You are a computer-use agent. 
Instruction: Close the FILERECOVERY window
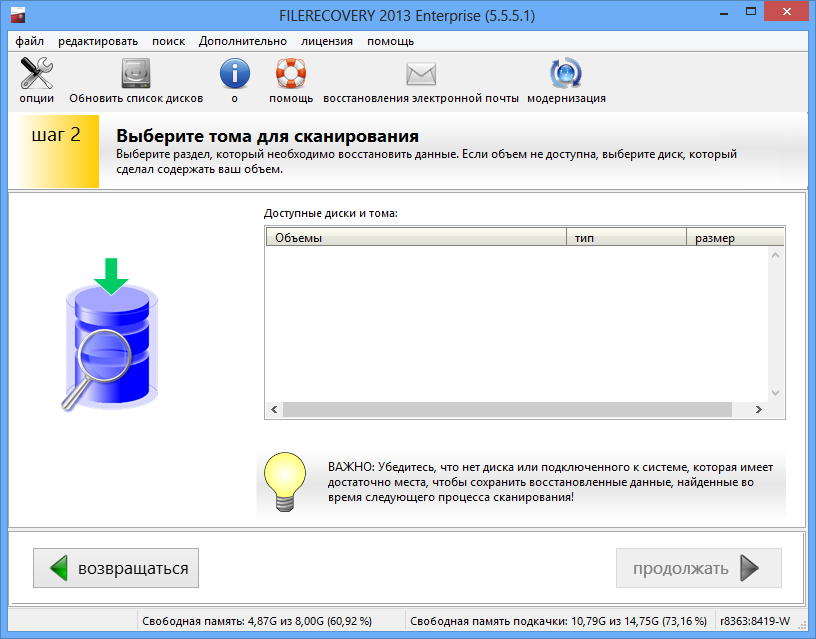click(x=786, y=12)
